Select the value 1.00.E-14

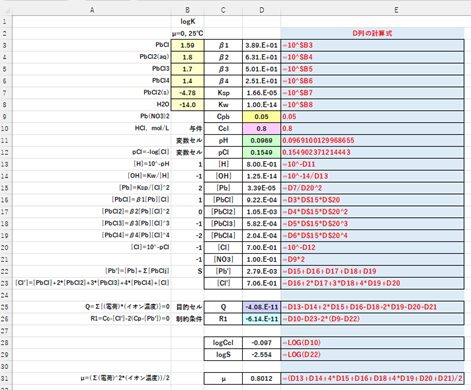point(261,105)
